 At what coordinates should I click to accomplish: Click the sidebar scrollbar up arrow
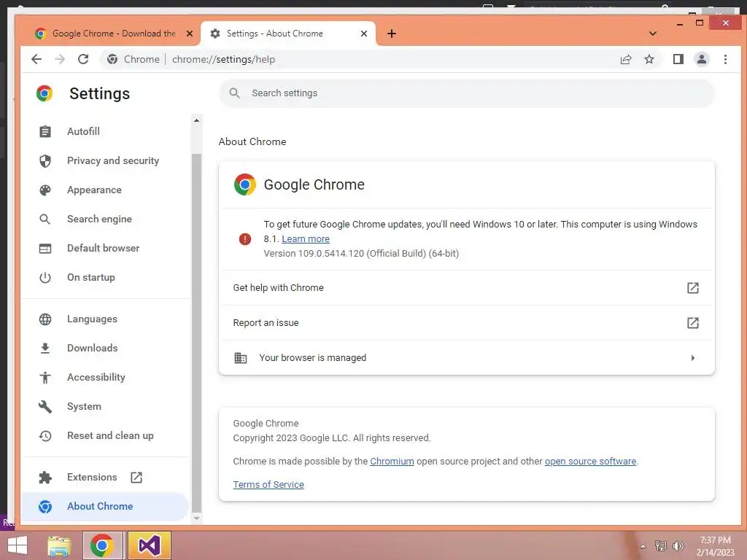point(196,120)
